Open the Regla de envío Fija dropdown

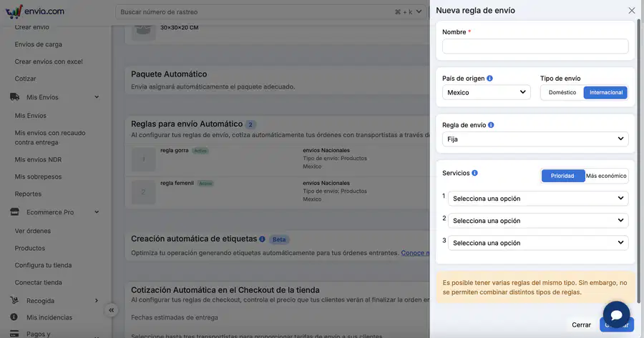pyautogui.click(x=535, y=139)
